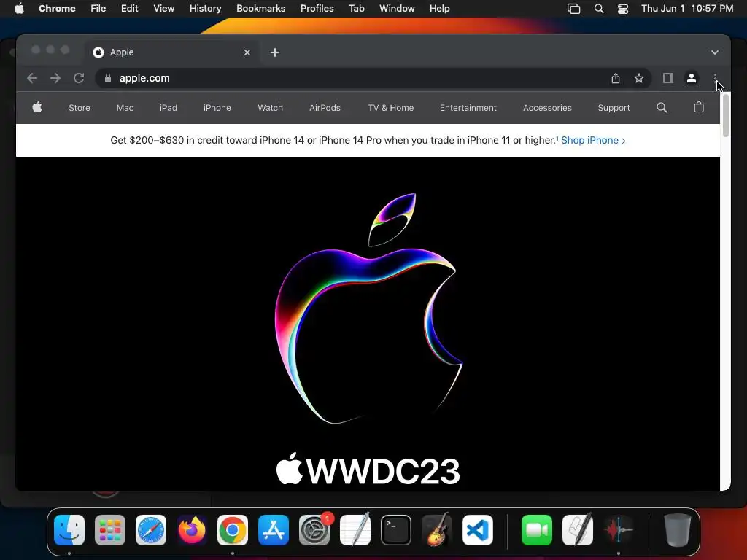Click the date and time in menu bar
The image size is (747, 560).
687,8
